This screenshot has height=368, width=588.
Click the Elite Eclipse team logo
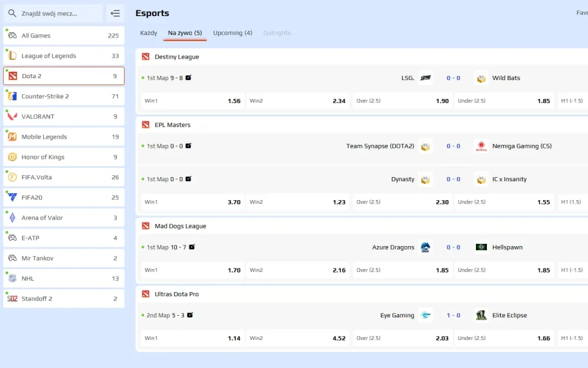(481, 315)
